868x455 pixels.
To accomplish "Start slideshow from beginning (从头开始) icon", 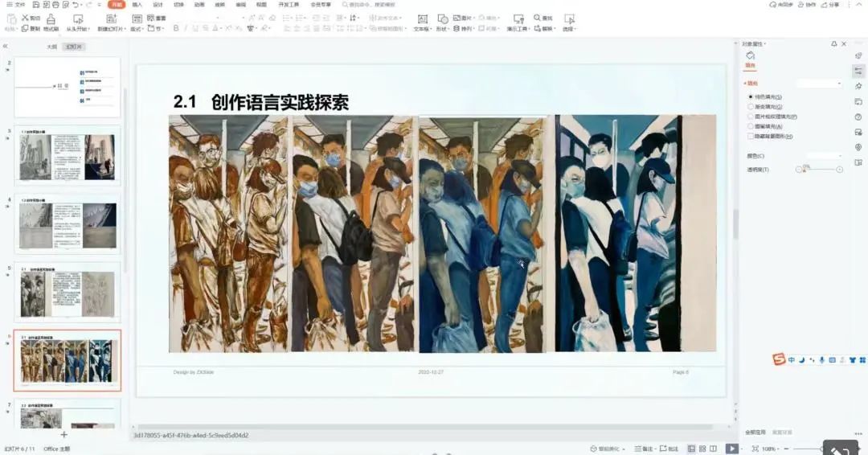I will (77, 18).
